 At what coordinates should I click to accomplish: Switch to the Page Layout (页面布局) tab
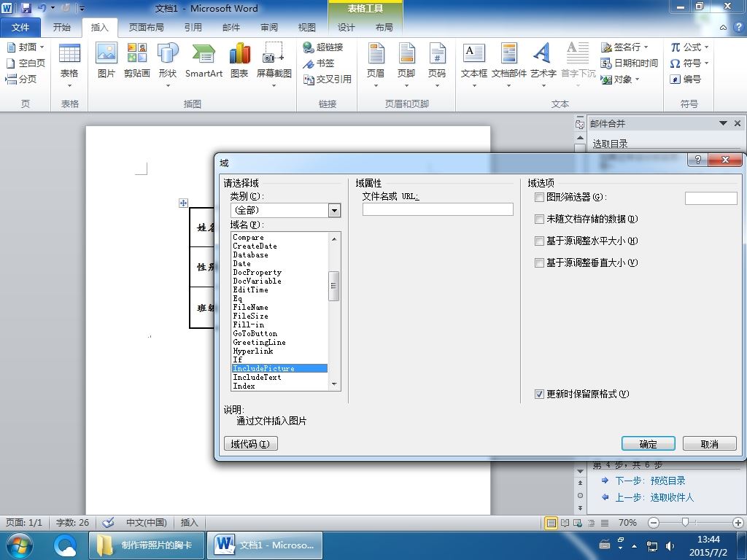[x=146, y=28]
